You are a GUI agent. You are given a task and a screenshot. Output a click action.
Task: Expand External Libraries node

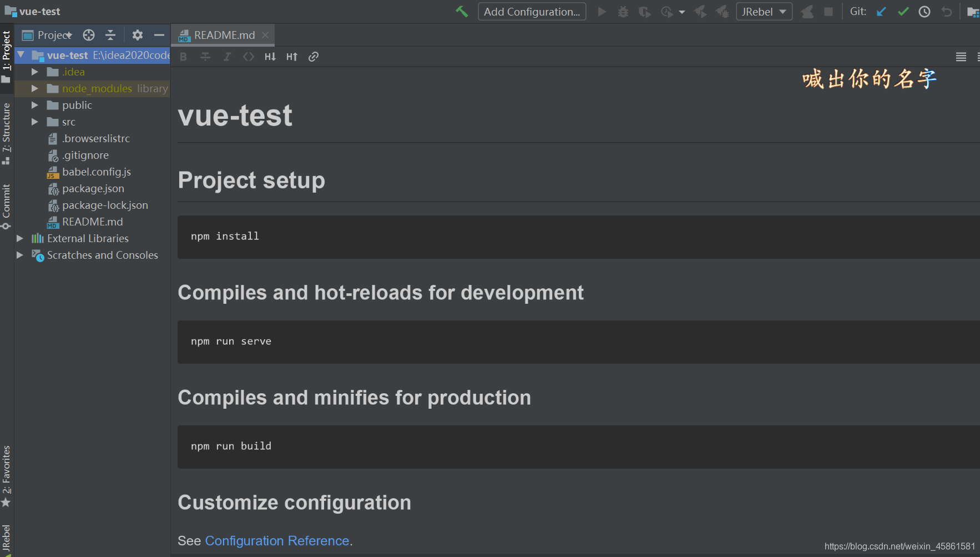20,238
